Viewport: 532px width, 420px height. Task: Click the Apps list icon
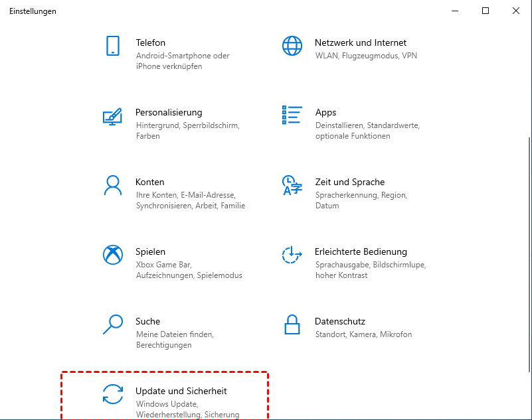click(292, 115)
